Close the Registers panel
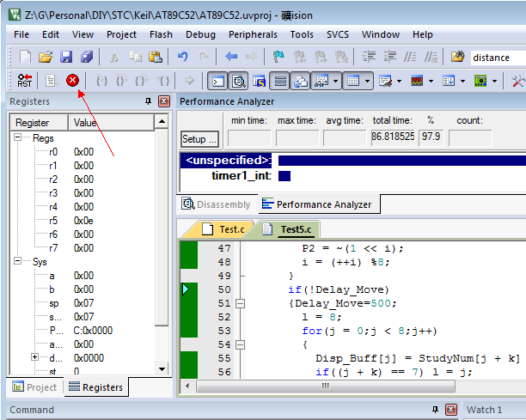This screenshot has width=526, height=420. tap(163, 101)
